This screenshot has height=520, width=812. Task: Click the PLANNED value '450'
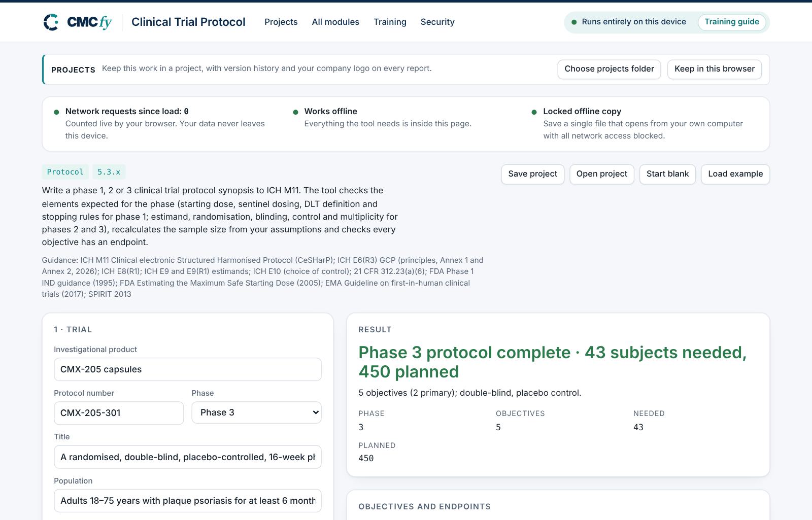(366, 458)
